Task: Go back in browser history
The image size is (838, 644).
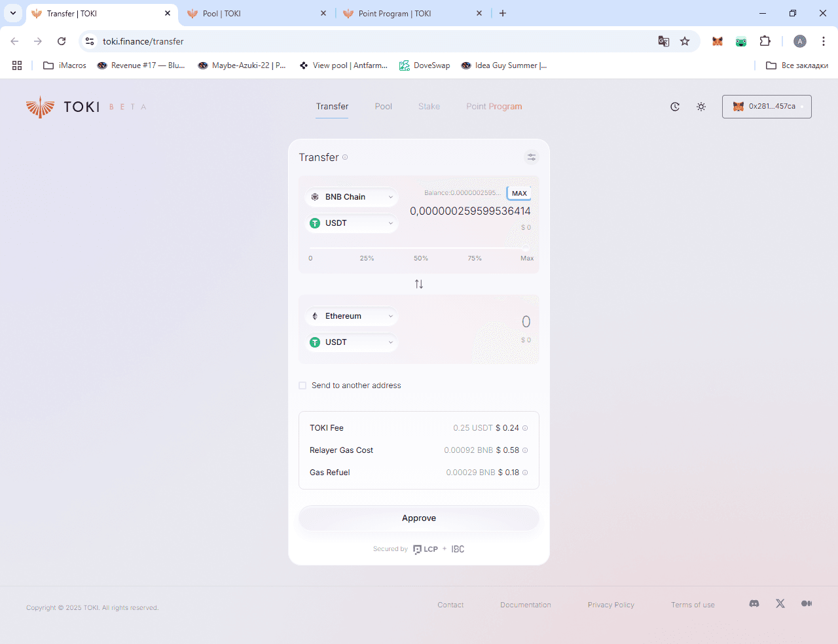Action: pos(14,41)
